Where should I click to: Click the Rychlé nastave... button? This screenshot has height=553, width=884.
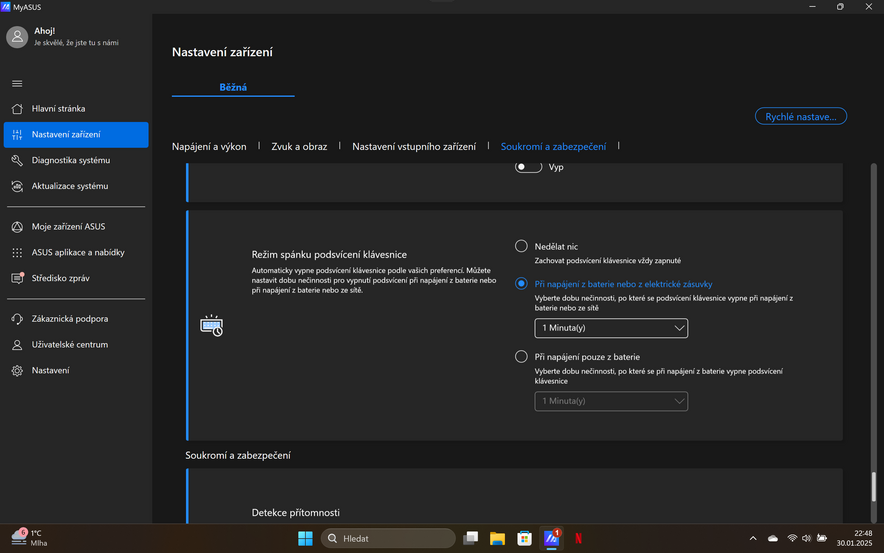coord(800,117)
